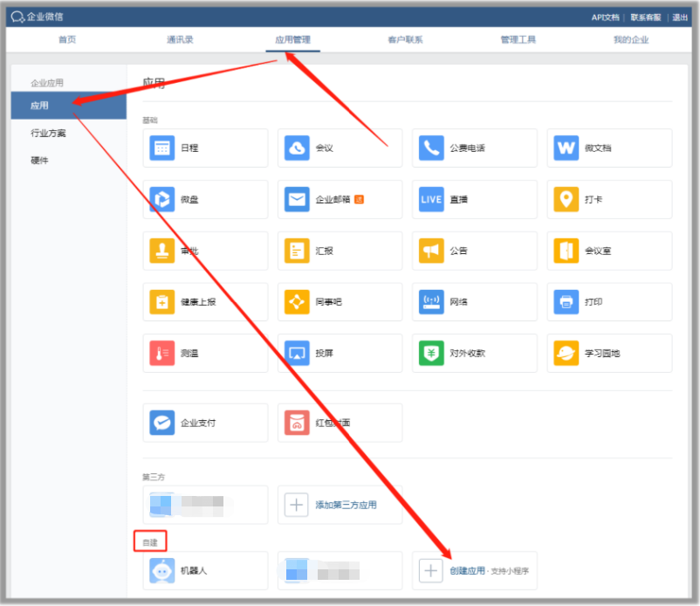Open the 健康上报 clipboard icon

point(161,302)
